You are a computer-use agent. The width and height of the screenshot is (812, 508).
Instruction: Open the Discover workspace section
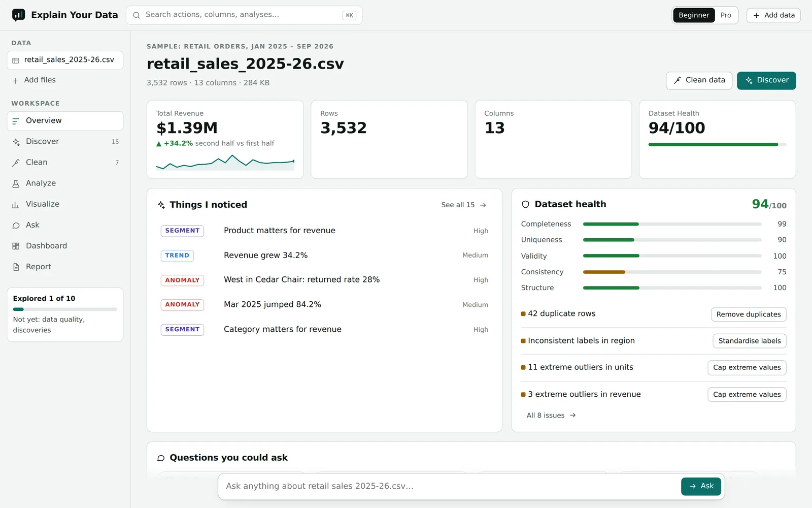(x=65, y=142)
